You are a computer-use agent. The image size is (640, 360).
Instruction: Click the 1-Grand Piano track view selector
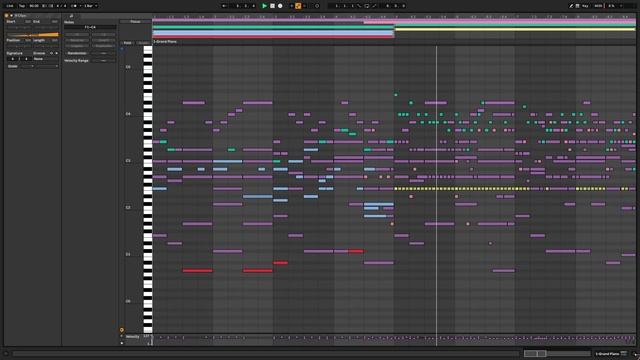[607, 354]
